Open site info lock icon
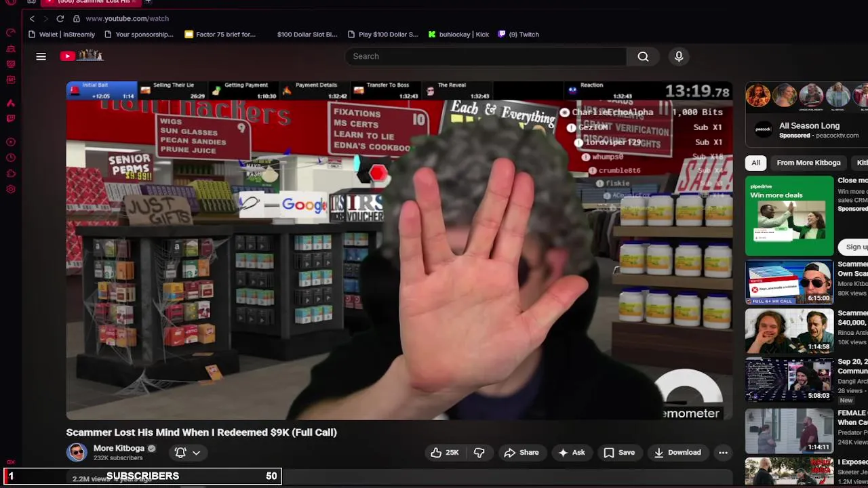The height and width of the screenshot is (488, 868). pos(76,18)
